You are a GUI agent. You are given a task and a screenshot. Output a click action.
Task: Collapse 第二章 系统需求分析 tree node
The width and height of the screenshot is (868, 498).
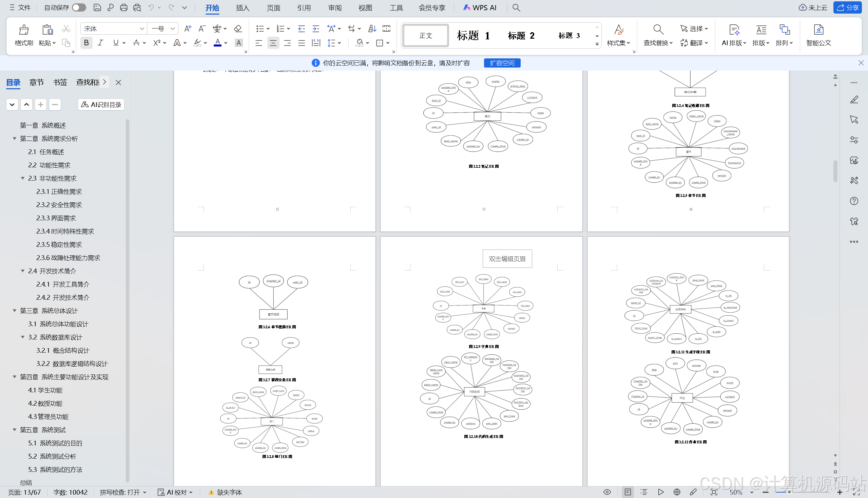[15, 139]
